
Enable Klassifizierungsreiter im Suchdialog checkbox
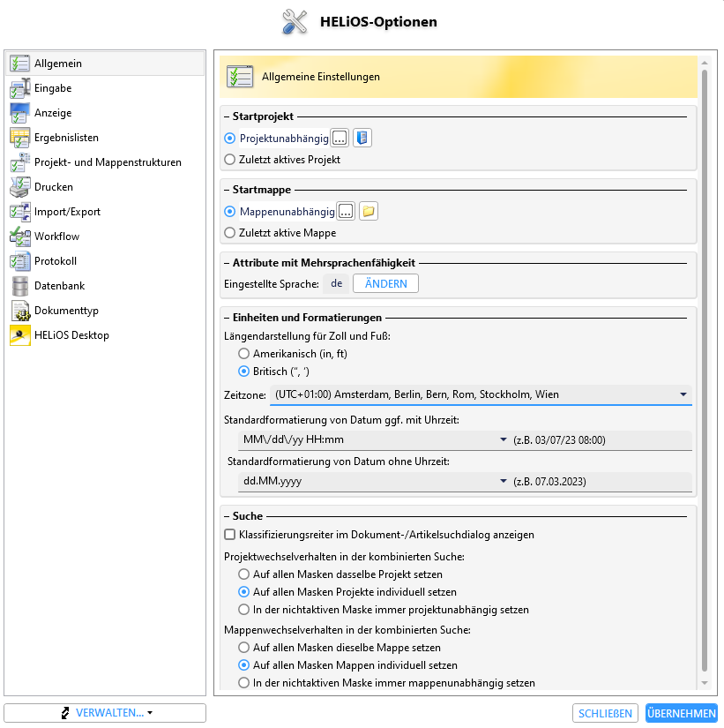[230, 535]
